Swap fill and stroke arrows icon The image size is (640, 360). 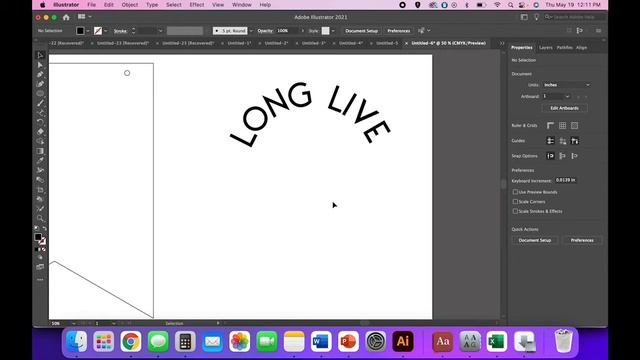click(x=44, y=229)
